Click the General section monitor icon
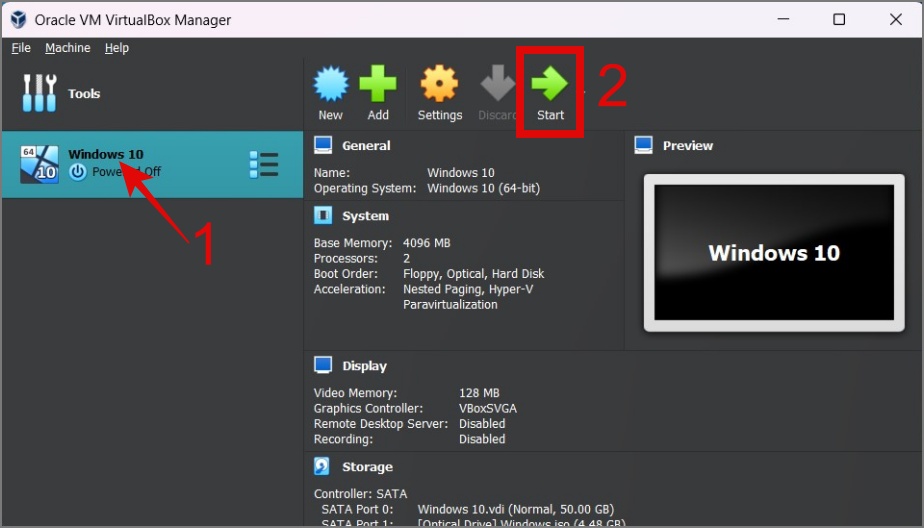This screenshot has height=528, width=924. (x=323, y=145)
